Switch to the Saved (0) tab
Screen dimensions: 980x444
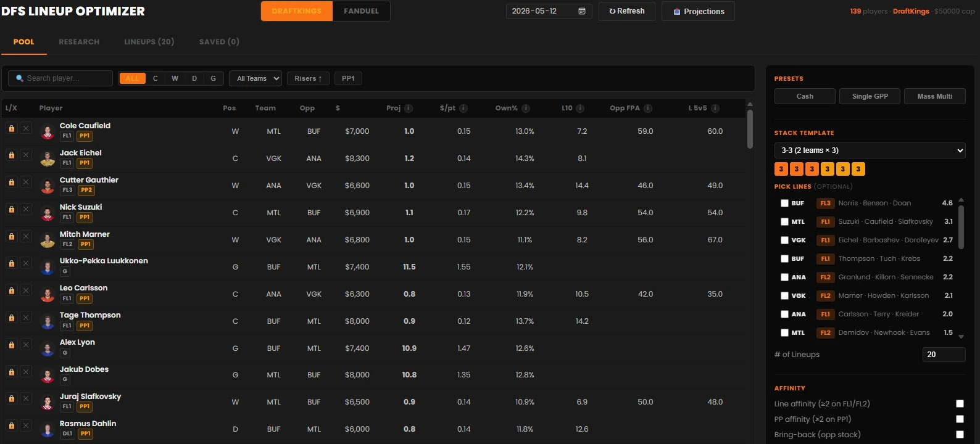(x=219, y=42)
